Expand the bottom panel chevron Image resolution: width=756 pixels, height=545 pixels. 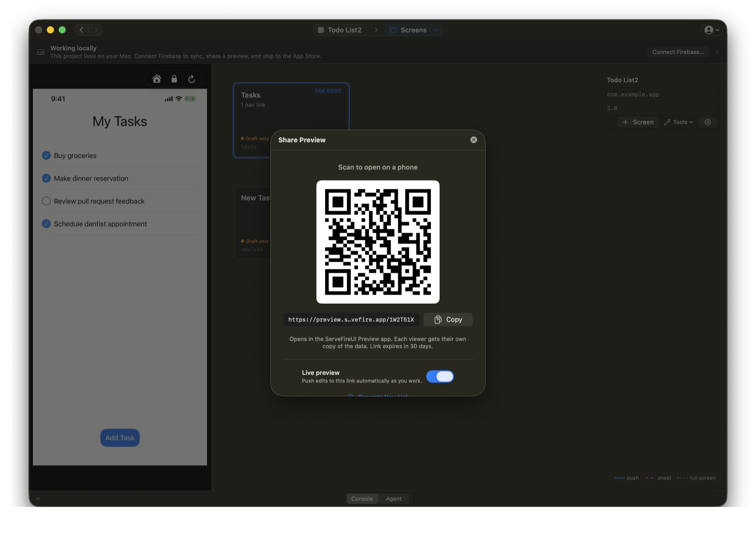click(38, 499)
